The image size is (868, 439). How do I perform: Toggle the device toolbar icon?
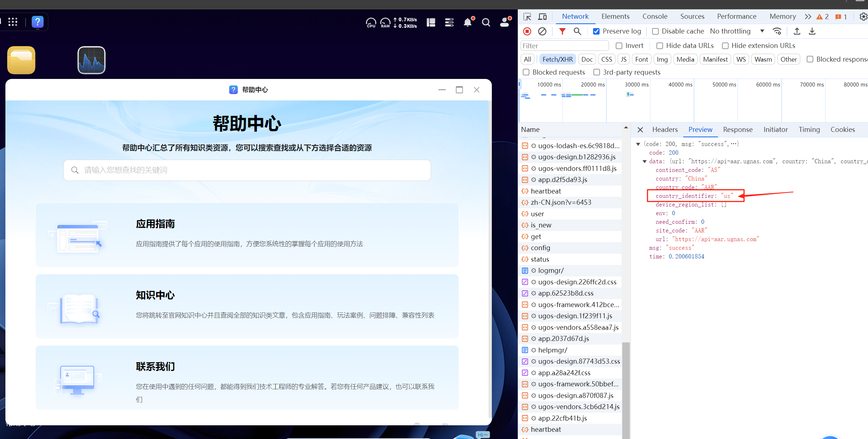click(x=542, y=17)
